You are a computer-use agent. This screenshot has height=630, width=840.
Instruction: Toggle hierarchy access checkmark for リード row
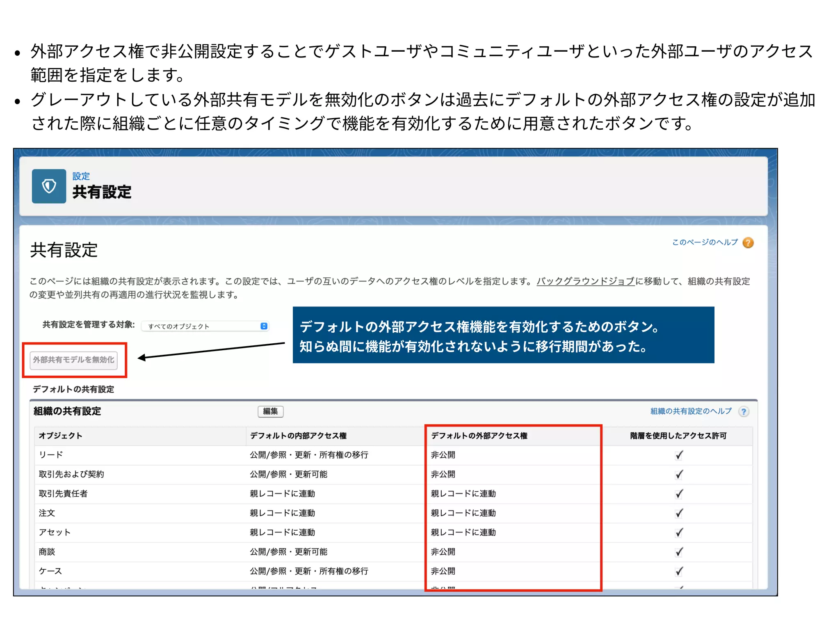click(x=679, y=455)
